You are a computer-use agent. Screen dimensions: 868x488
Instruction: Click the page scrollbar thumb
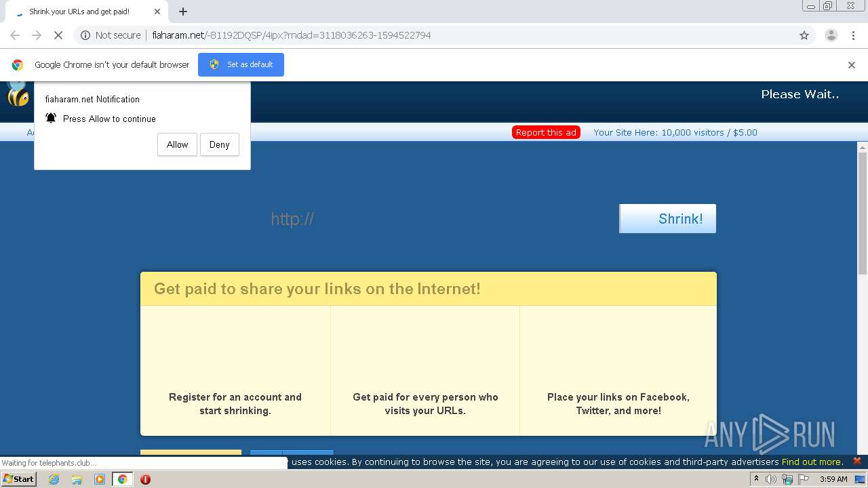click(863, 213)
